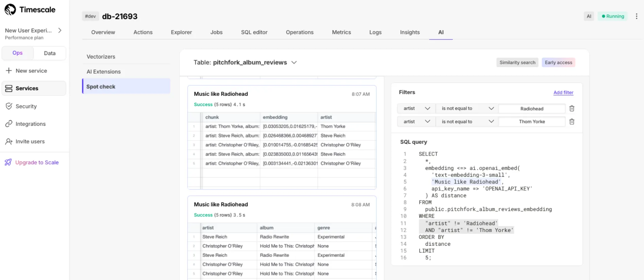Click SQL line AND "artist" != 'Thom Yorke'
Viewport: 644px width, 280px height.
[x=469, y=230]
